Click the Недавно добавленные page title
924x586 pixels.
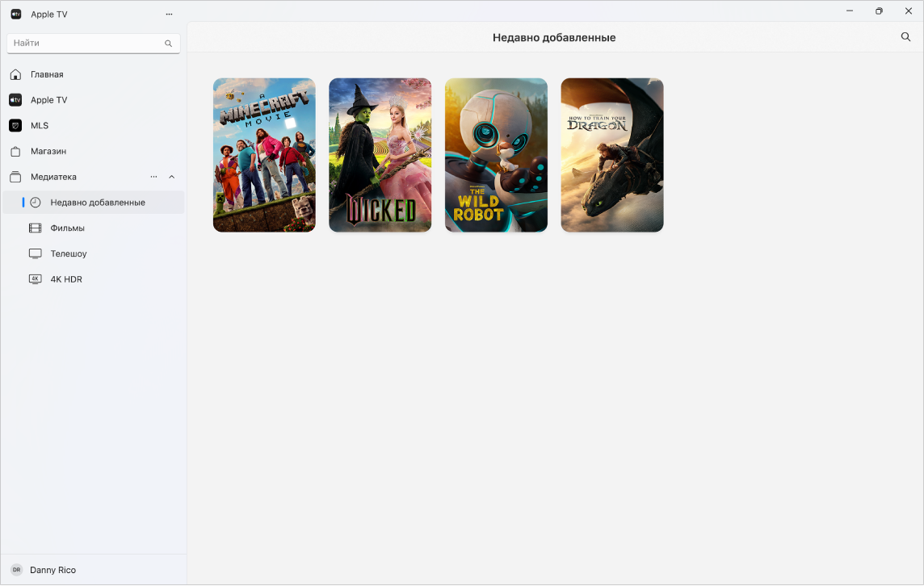(555, 37)
